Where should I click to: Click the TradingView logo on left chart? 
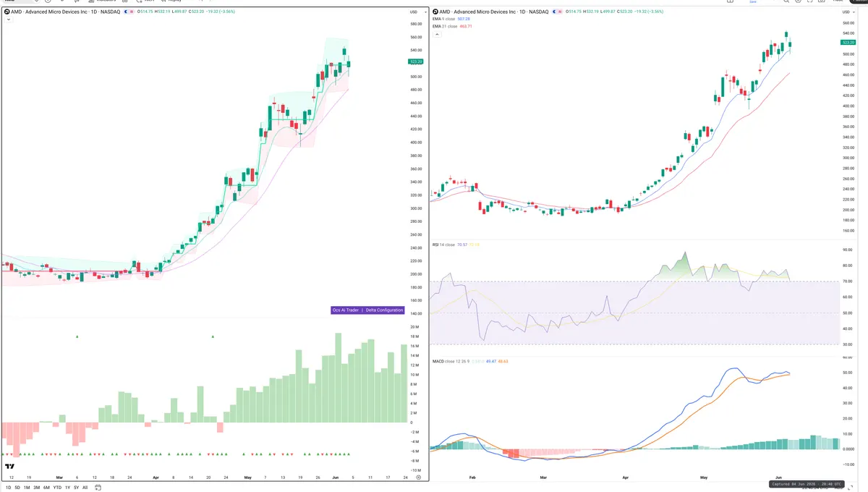tap(9, 467)
